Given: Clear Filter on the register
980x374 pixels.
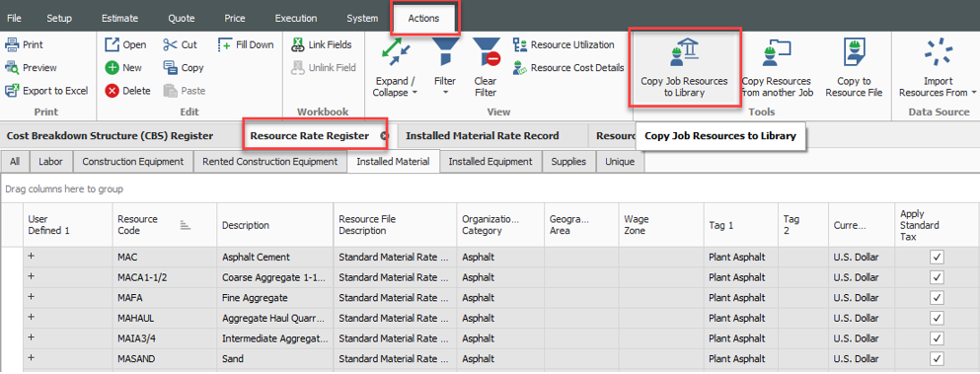Looking at the screenshot, I should coord(486,67).
